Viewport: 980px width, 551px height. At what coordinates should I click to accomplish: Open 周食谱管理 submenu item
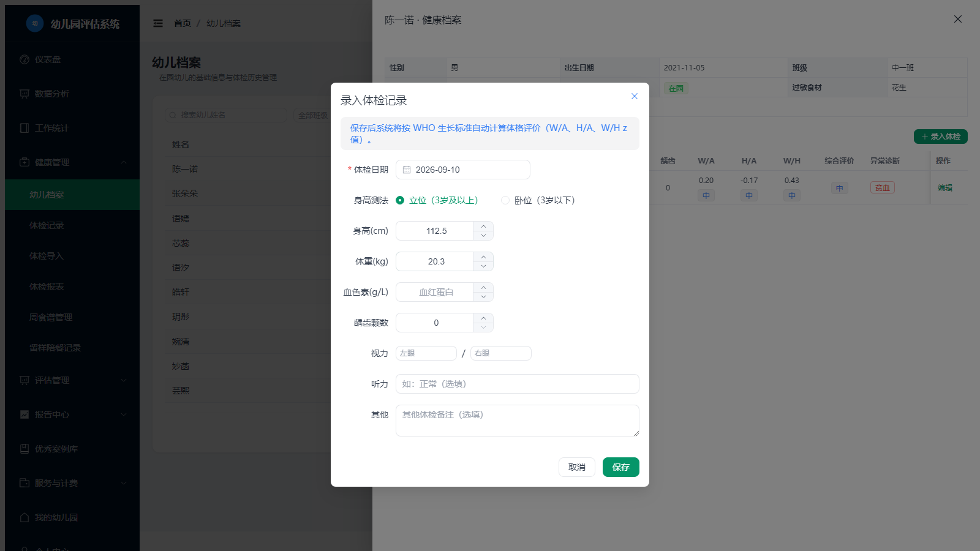tap(72, 317)
